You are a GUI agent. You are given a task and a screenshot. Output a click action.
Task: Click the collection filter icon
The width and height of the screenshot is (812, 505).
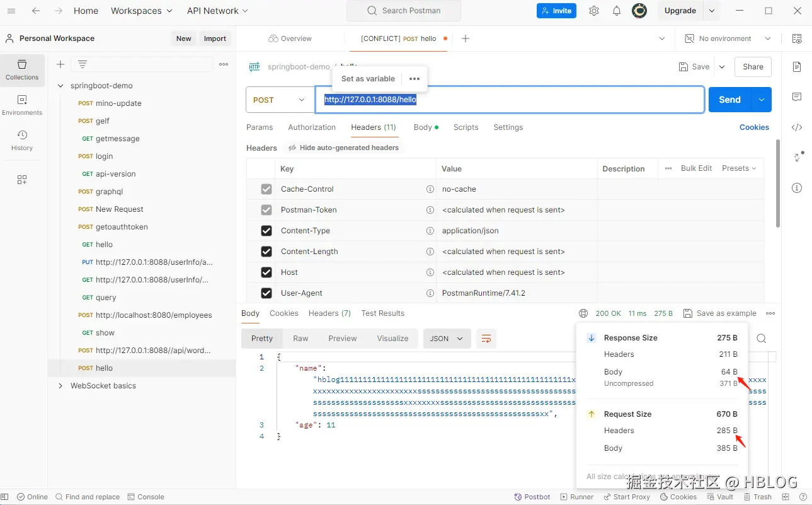pos(83,64)
